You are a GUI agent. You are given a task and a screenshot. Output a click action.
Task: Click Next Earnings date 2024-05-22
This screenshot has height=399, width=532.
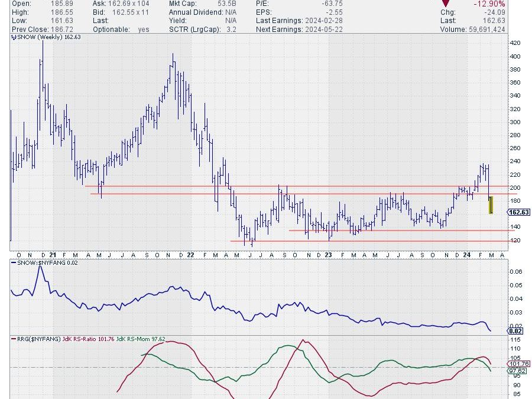point(324,29)
